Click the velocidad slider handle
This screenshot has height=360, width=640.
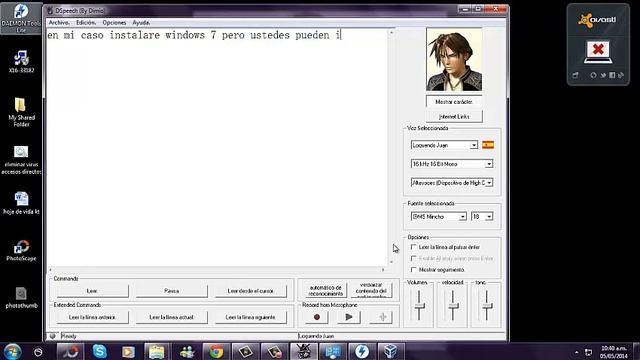click(453, 306)
